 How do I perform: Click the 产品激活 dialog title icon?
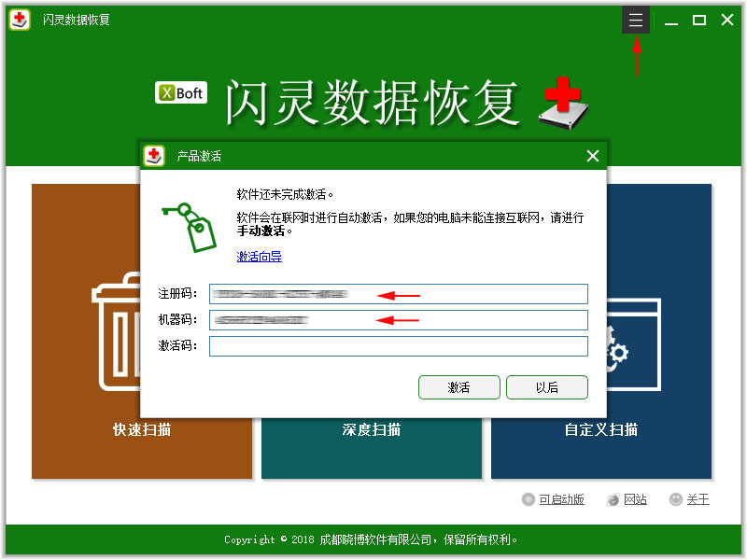coord(155,156)
